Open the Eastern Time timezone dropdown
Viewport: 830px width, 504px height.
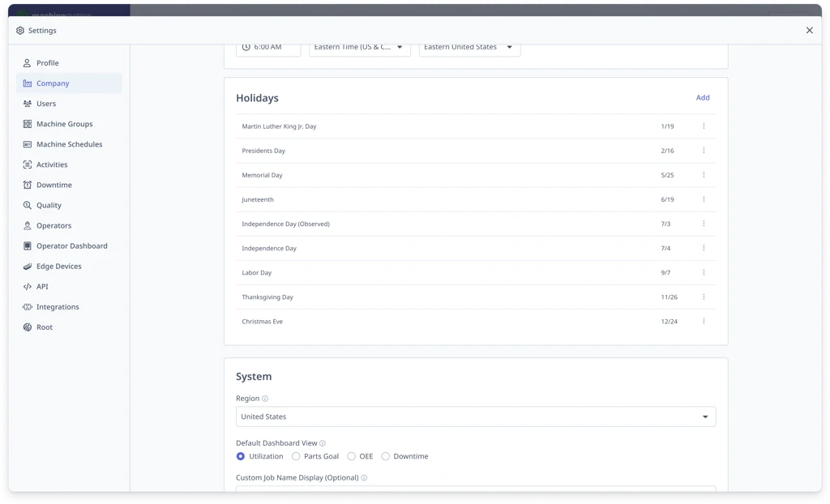[x=359, y=48]
